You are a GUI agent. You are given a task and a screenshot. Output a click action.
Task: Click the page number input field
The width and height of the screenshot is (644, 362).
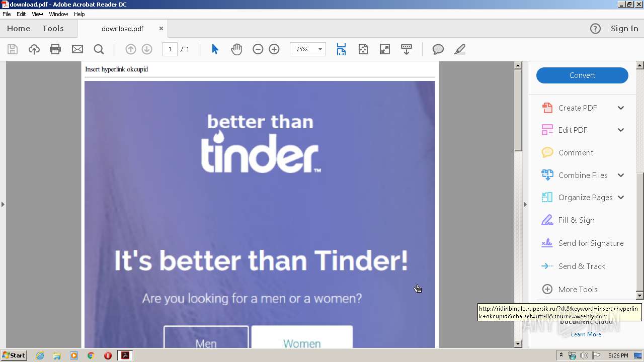(170, 49)
